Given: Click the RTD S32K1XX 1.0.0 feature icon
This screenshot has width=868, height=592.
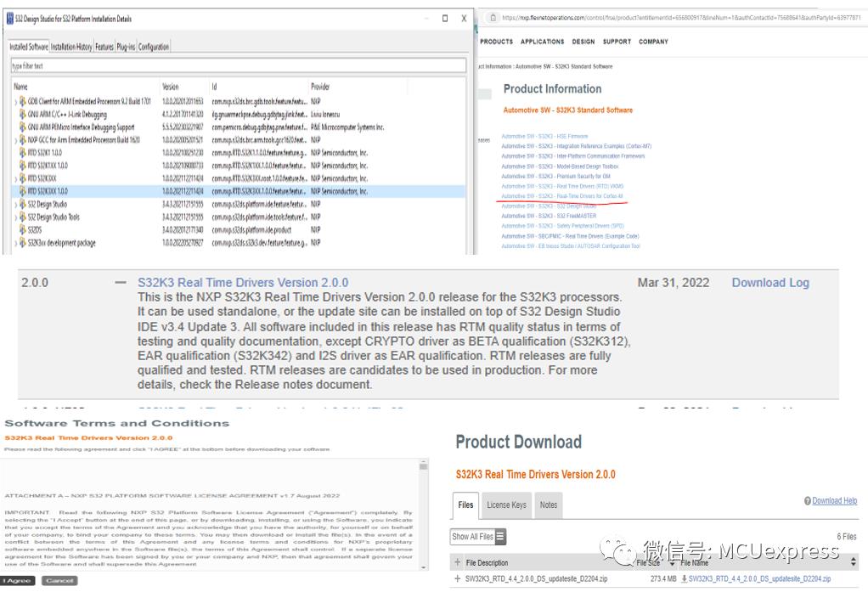Looking at the screenshot, I should point(23,165).
